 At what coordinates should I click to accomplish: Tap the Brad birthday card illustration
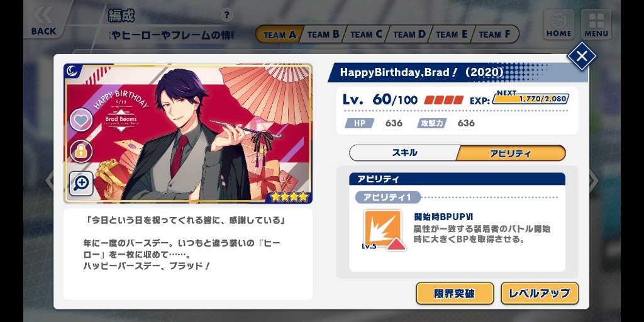coord(189,133)
